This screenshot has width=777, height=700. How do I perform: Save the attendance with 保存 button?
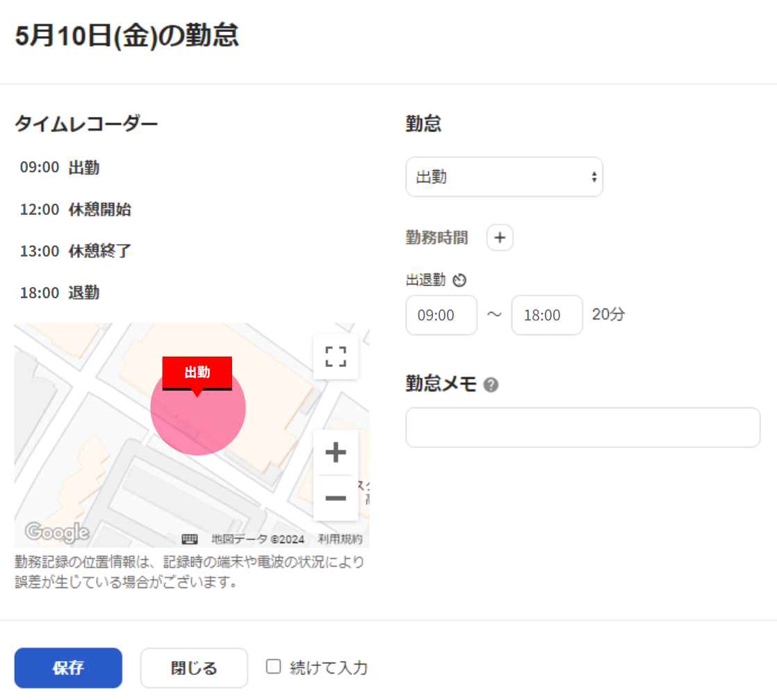click(x=68, y=668)
